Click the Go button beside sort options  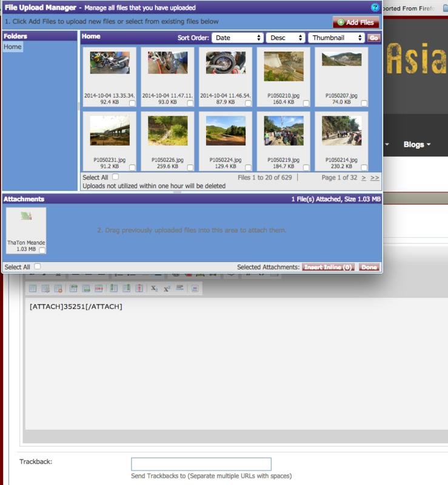pyautogui.click(x=374, y=38)
